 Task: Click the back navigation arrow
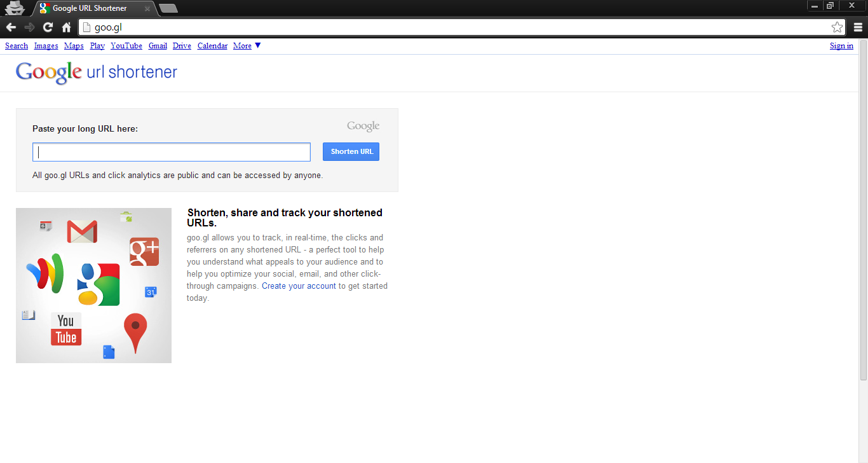click(10, 27)
